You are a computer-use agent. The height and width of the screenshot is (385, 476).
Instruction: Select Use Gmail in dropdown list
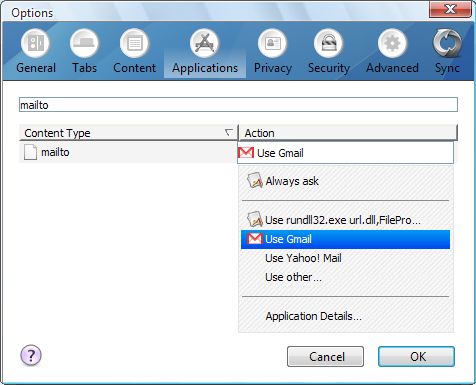point(345,239)
